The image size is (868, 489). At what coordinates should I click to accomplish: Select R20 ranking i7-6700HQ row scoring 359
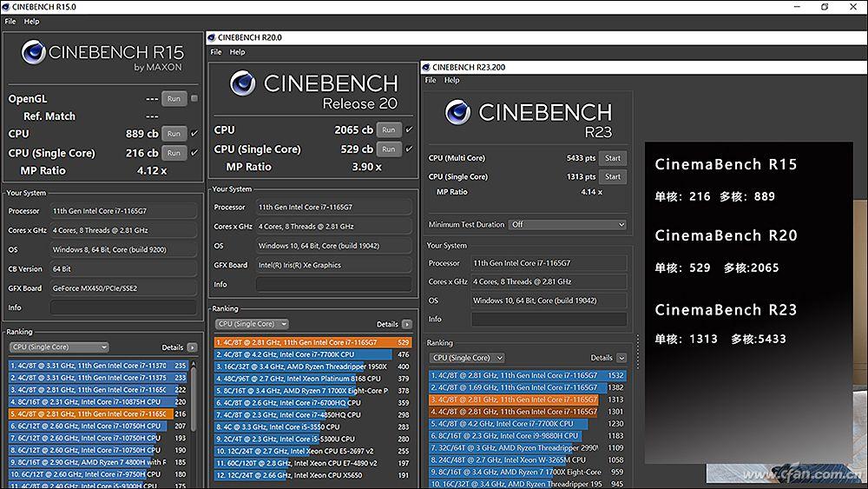pyautogui.click(x=312, y=403)
